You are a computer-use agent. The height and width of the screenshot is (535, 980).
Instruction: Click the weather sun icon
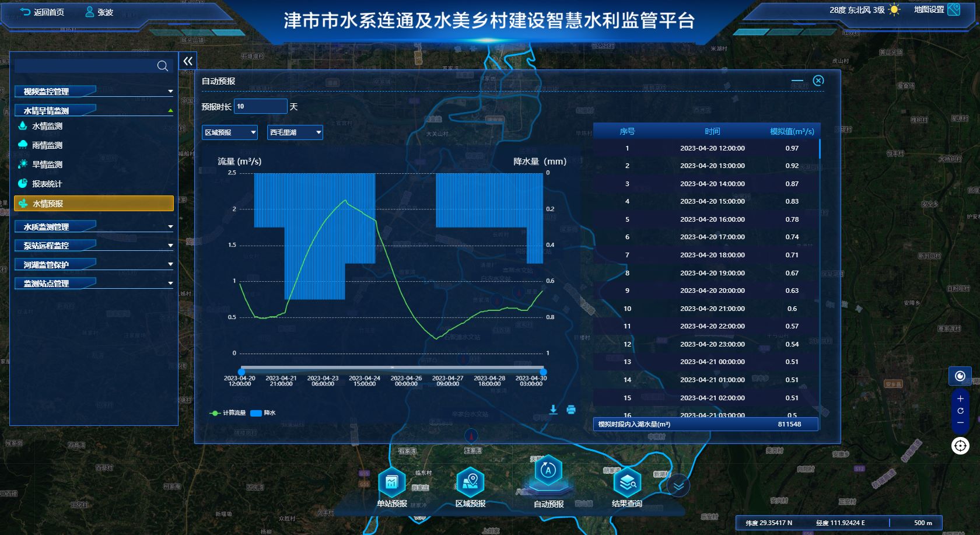click(x=894, y=10)
